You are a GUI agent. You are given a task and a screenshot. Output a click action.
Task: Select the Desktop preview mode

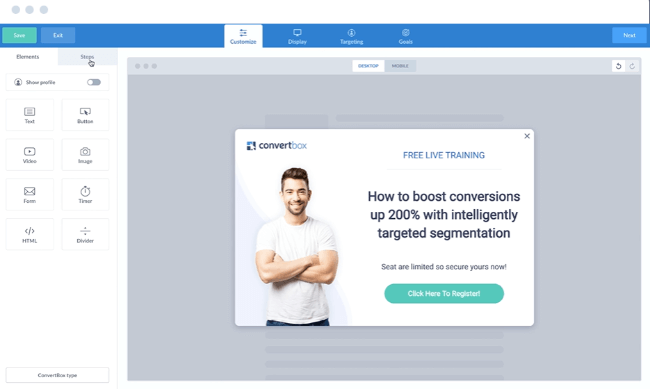coord(369,66)
